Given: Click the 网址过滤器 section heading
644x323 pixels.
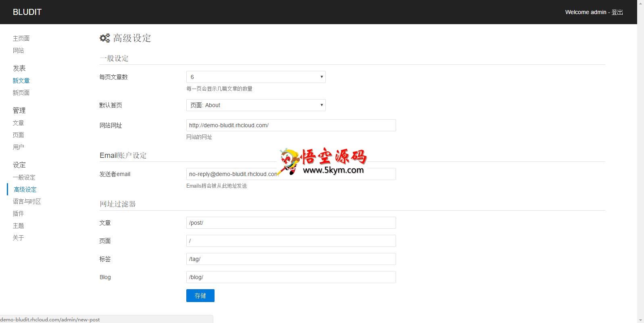Looking at the screenshot, I should (118, 204).
